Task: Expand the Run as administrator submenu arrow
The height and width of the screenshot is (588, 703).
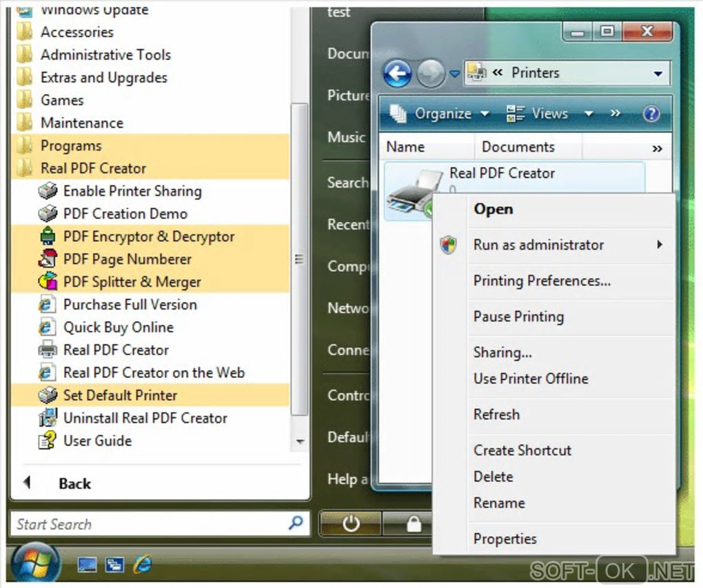Action: click(x=660, y=245)
